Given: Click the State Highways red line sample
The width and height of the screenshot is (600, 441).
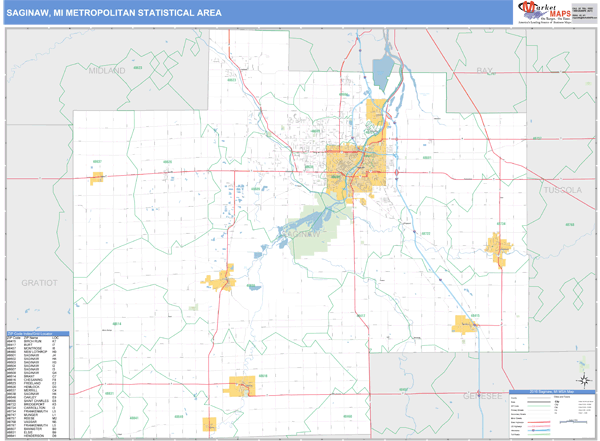Looking at the screenshot, I should tap(539, 422).
